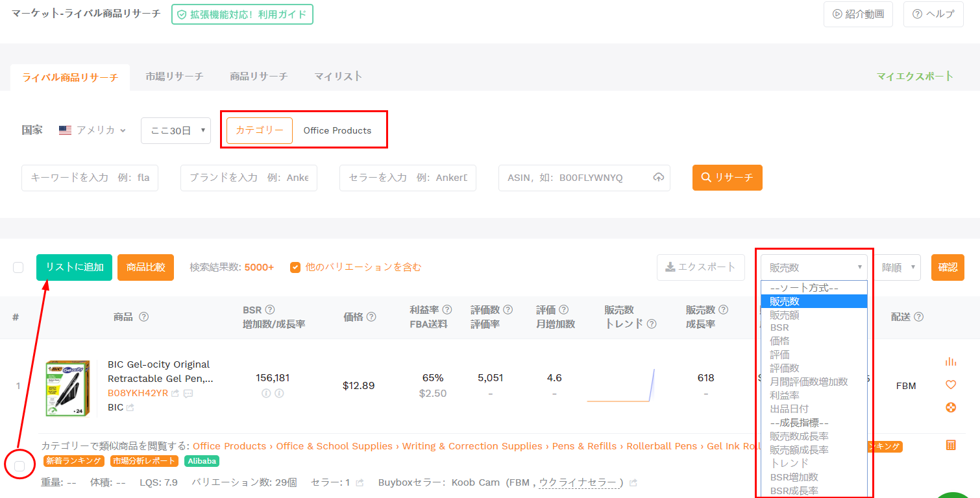980x498 pixels.
Task: Play the 紹介動画 intro video button
Action: [858, 14]
